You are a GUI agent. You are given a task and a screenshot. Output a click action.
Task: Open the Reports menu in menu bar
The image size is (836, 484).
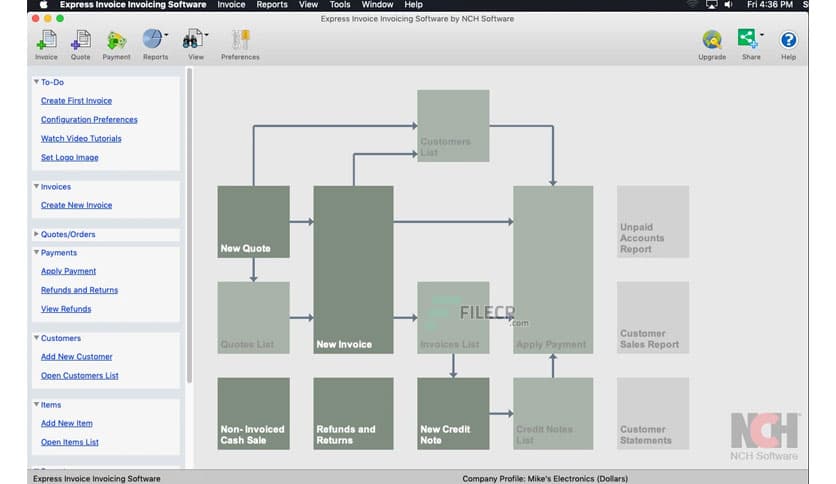[x=272, y=5]
